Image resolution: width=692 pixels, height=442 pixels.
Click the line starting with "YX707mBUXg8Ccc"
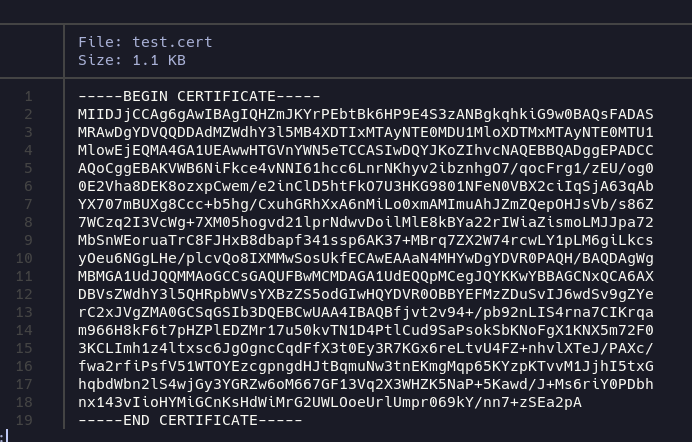click(365, 204)
